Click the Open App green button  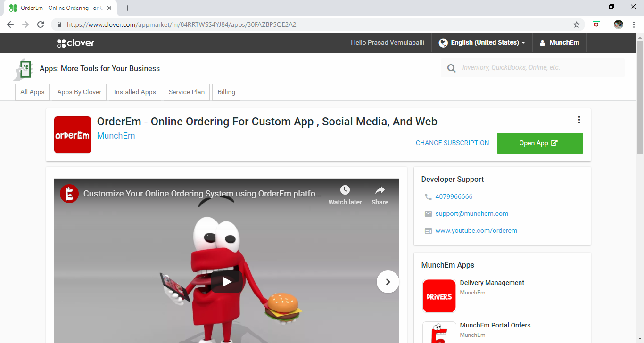coord(540,143)
